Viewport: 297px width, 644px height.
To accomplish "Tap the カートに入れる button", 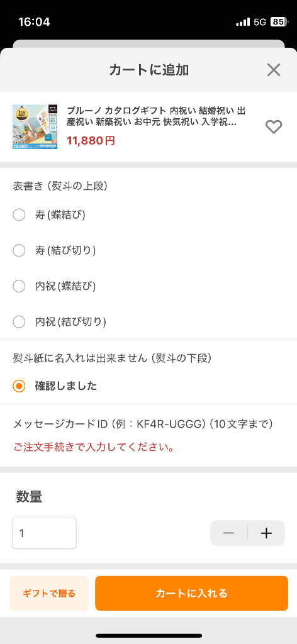I will [x=191, y=593].
